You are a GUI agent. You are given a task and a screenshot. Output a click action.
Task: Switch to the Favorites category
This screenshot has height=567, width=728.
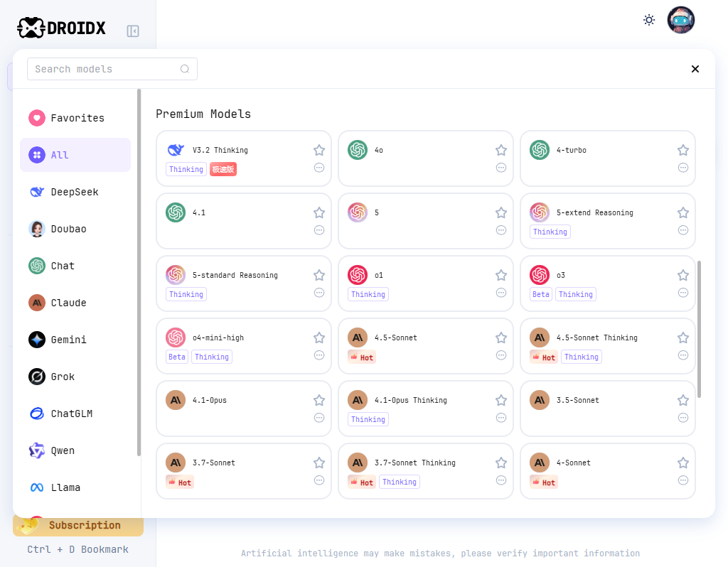[x=75, y=118]
